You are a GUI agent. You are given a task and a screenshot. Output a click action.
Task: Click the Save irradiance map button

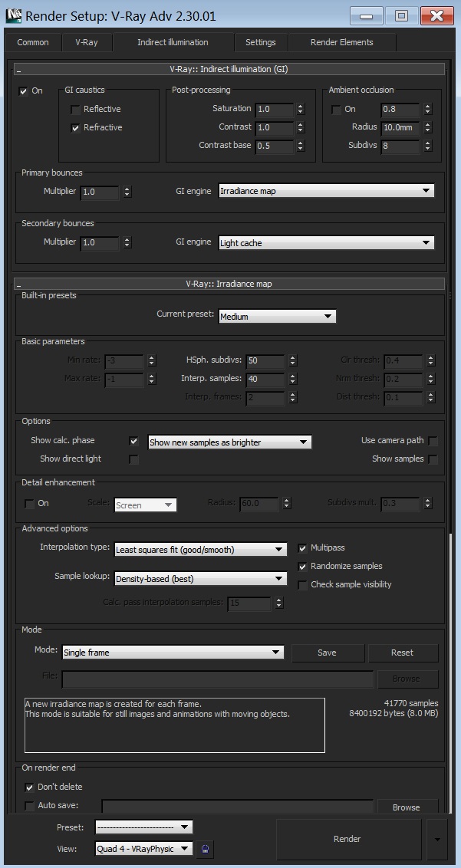[x=328, y=653]
